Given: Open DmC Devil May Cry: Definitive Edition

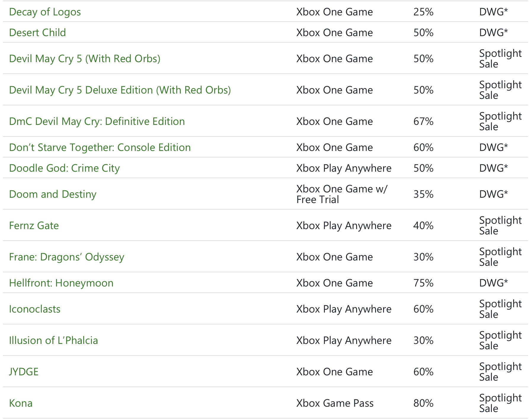Looking at the screenshot, I should tap(97, 121).
